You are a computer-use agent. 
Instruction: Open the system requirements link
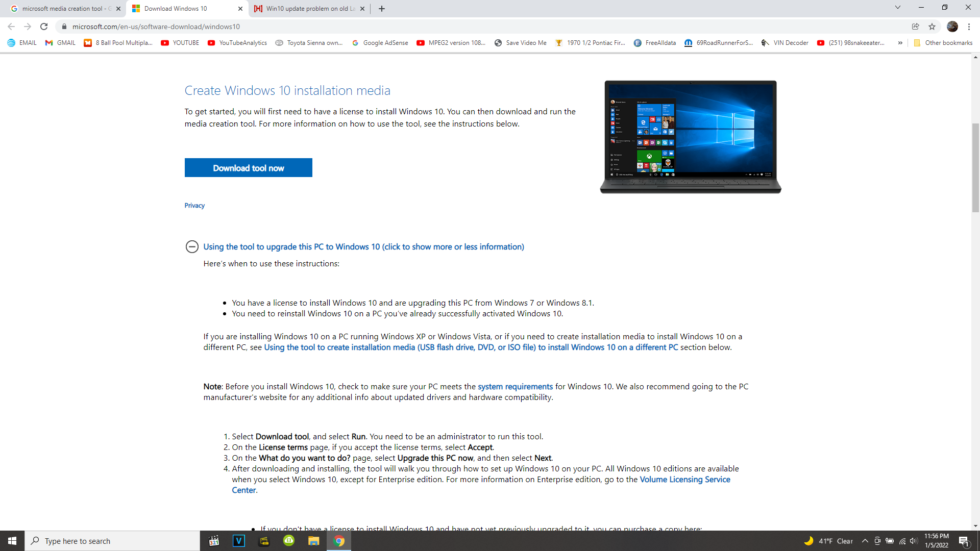tap(515, 387)
